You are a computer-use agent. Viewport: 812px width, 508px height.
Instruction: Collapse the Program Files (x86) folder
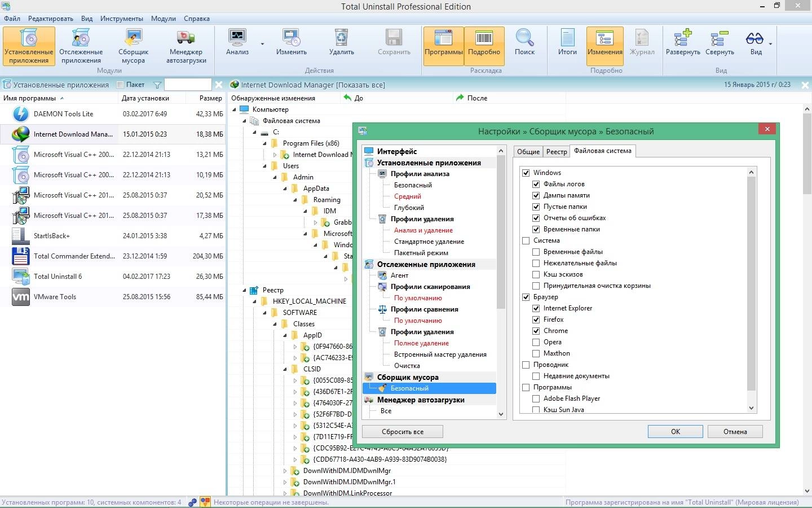coord(265,143)
